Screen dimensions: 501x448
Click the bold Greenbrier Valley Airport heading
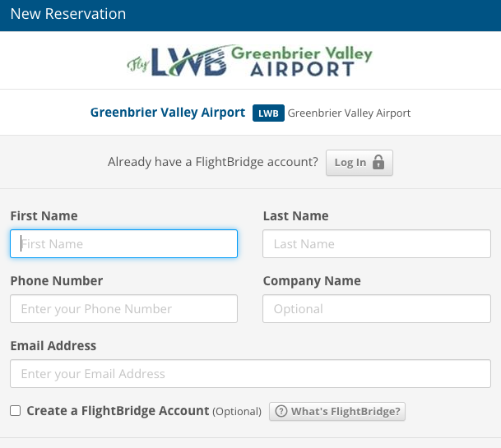tap(168, 113)
